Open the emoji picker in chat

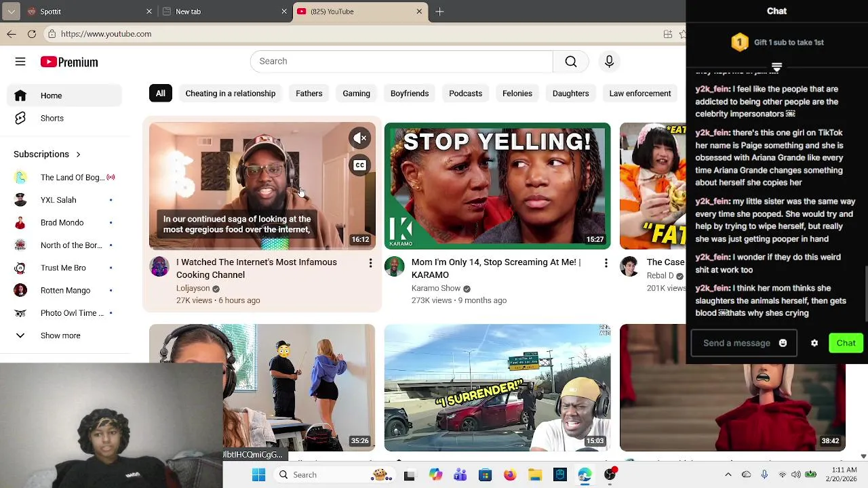tap(783, 343)
